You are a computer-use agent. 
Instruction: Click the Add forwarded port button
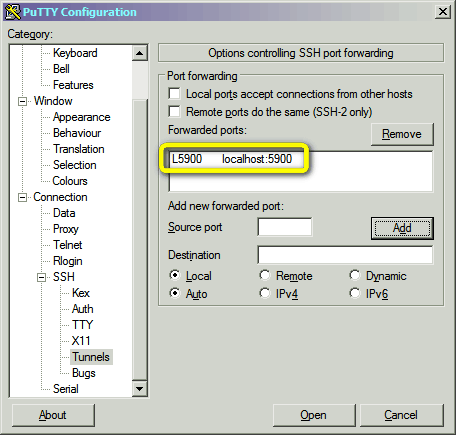click(402, 228)
